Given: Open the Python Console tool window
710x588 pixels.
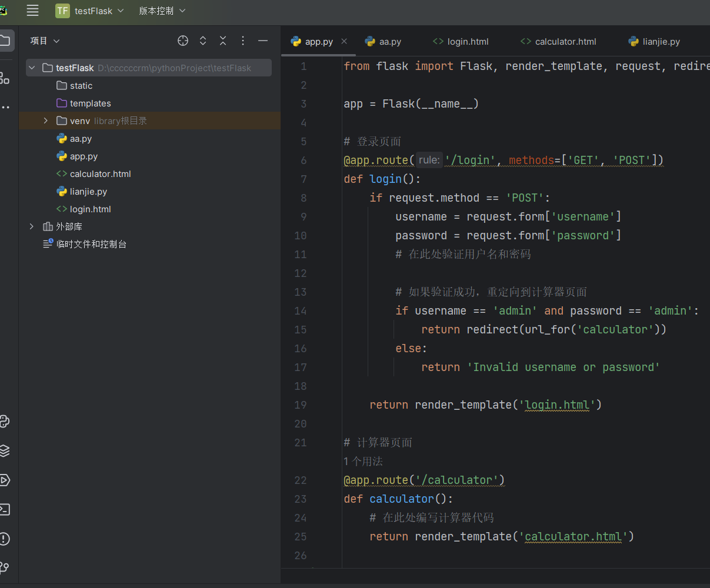Looking at the screenshot, I should click(5, 422).
